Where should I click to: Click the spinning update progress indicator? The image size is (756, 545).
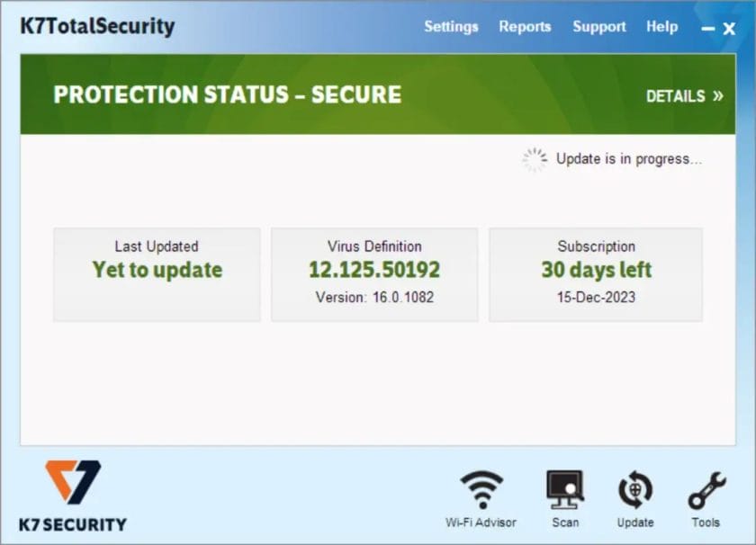(535, 159)
